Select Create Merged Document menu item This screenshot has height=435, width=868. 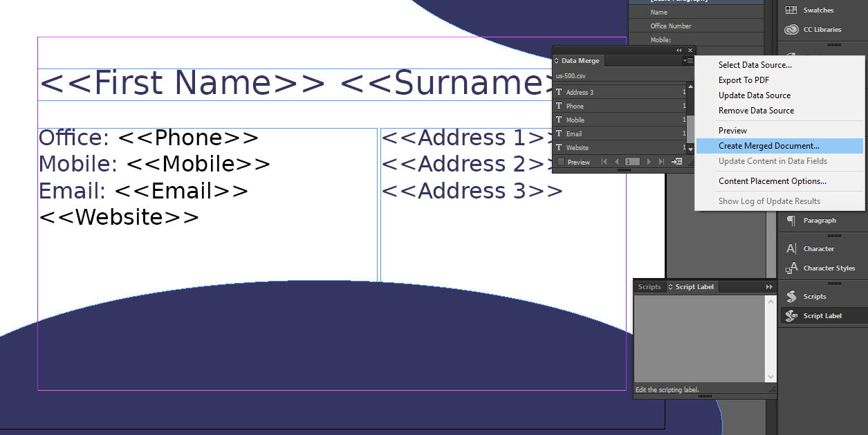click(779, 146)
